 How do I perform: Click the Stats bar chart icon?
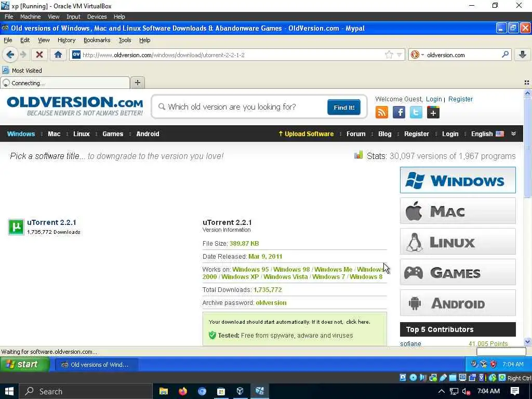[358, 155]
